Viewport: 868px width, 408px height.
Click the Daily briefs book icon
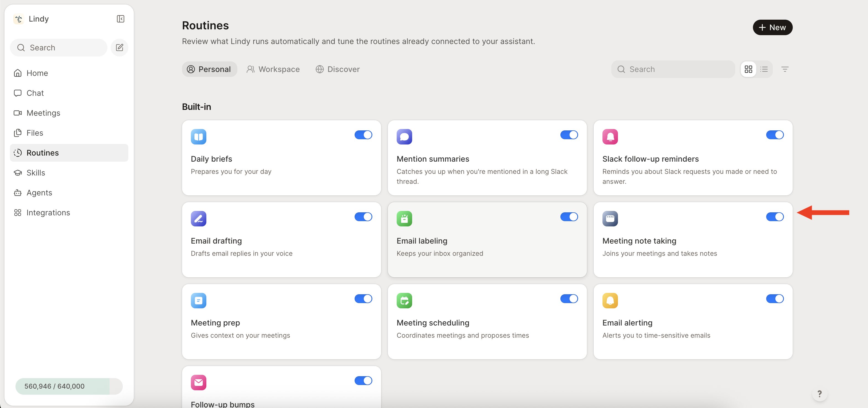tap(199, 136)
